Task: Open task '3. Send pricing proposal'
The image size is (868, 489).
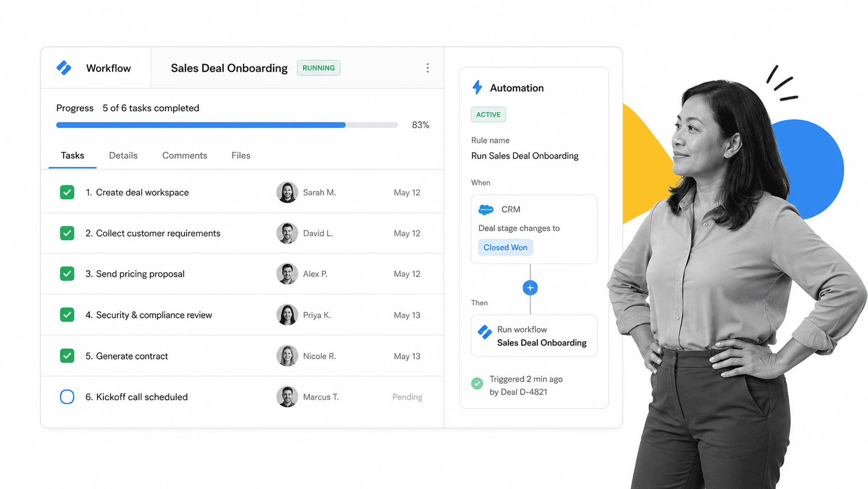Action: point(135,274)
